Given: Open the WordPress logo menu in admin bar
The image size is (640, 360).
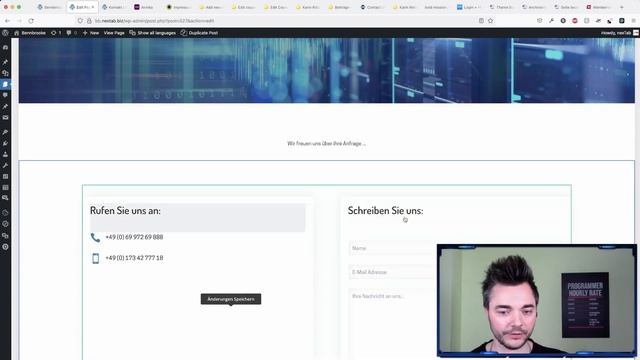Looking at the screenshot, I should click(x=5, y=33).
